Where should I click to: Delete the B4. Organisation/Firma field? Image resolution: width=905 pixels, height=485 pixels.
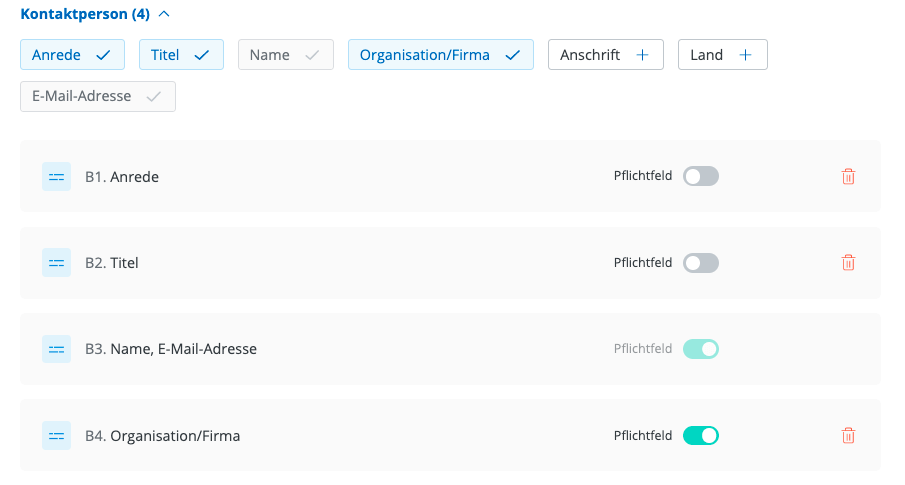coord(848,436)
